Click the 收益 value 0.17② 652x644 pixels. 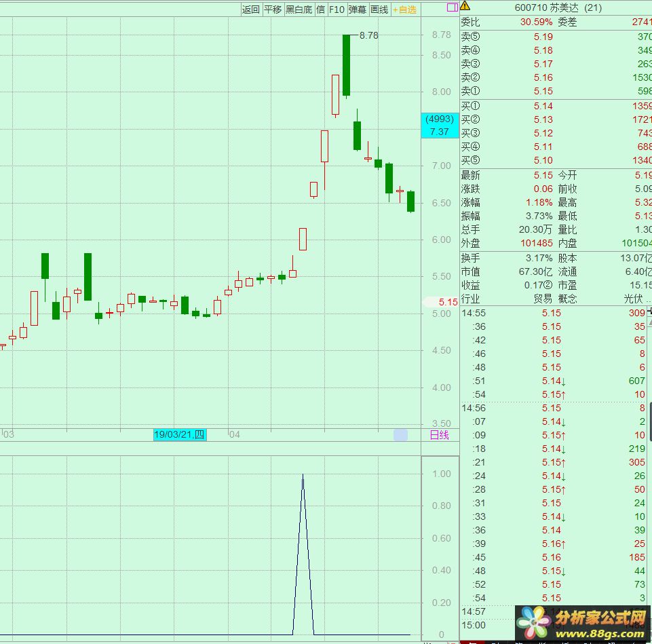[538, 286]
